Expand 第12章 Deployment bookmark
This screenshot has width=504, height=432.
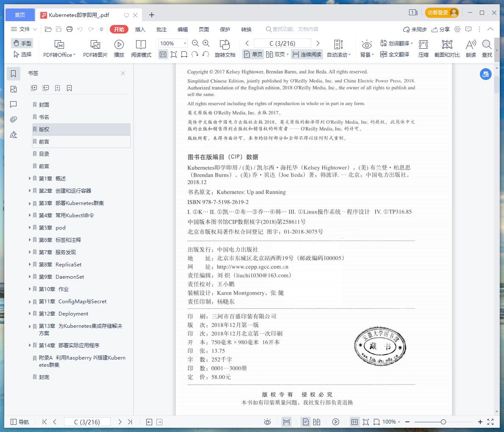(30, 313)
